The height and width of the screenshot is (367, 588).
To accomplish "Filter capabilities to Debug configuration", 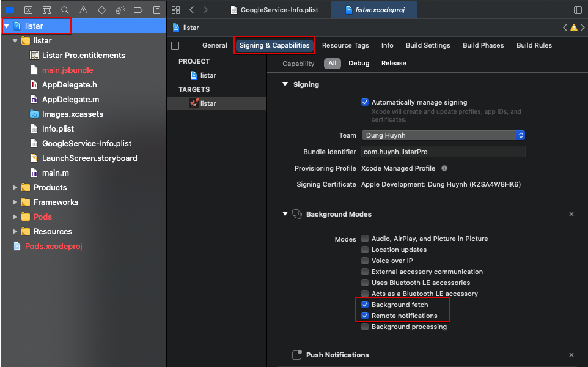I will click(x=359, y=64).
